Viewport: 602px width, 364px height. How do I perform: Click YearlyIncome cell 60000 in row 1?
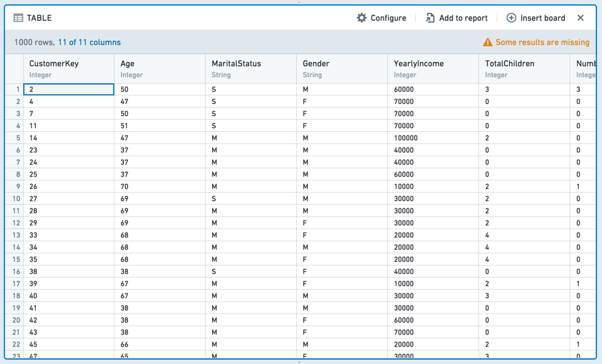433,89
